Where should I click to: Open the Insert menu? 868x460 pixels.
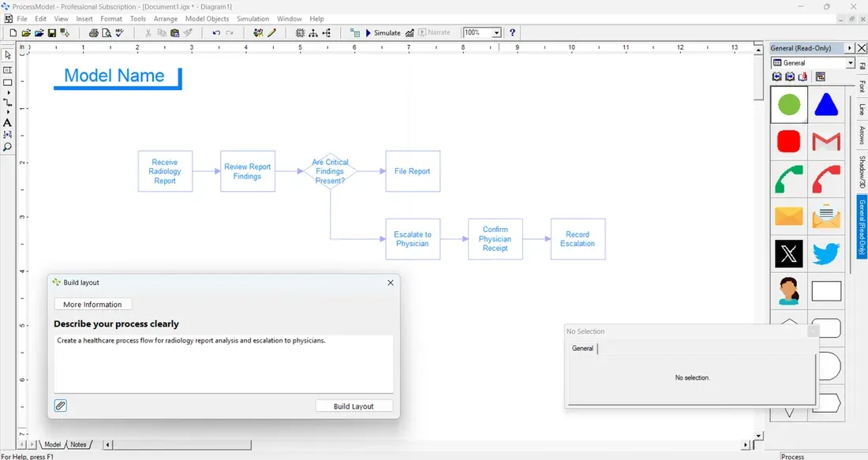click(x=84, y=19)
